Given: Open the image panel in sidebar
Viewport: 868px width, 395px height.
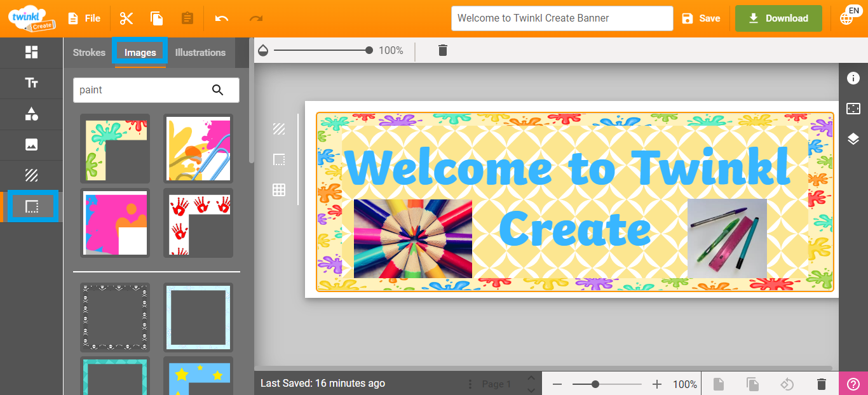Looking at the screenshot, I should click(x=31, y=145).
